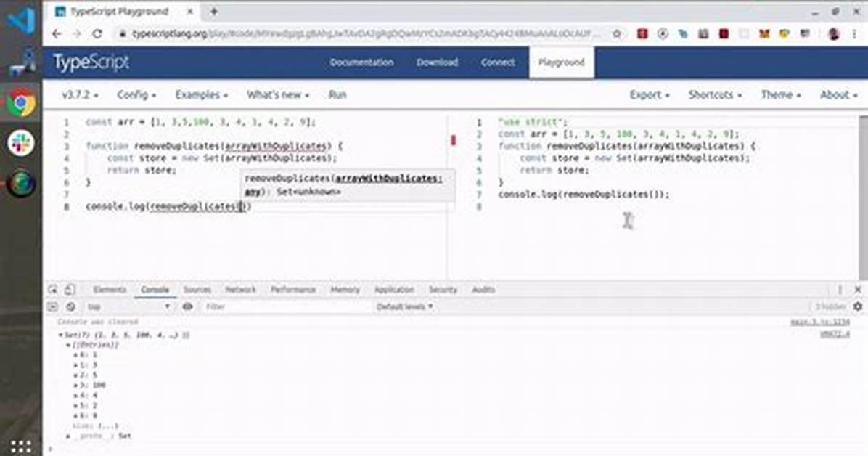Switch to the Performance DevTools tab
This screenshot has width=868, height=456.
pyautogui.click(x=292, y=289)
